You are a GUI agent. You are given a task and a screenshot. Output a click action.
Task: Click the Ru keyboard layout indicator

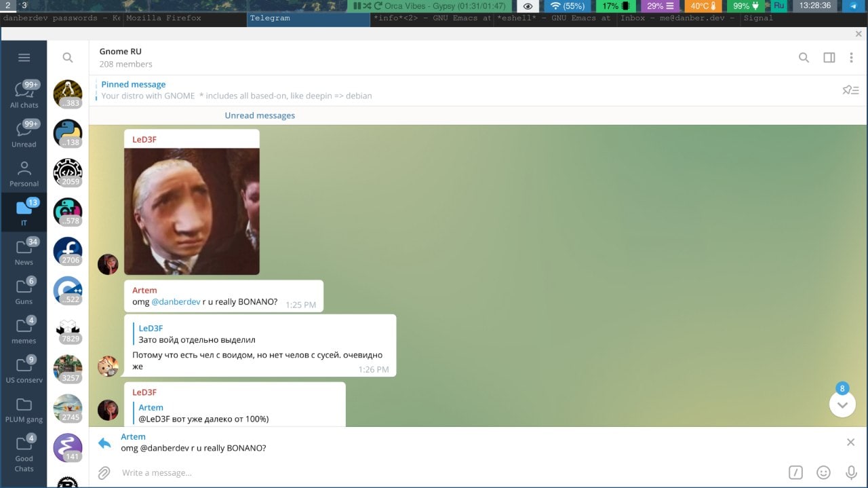(x=778, y=5)
